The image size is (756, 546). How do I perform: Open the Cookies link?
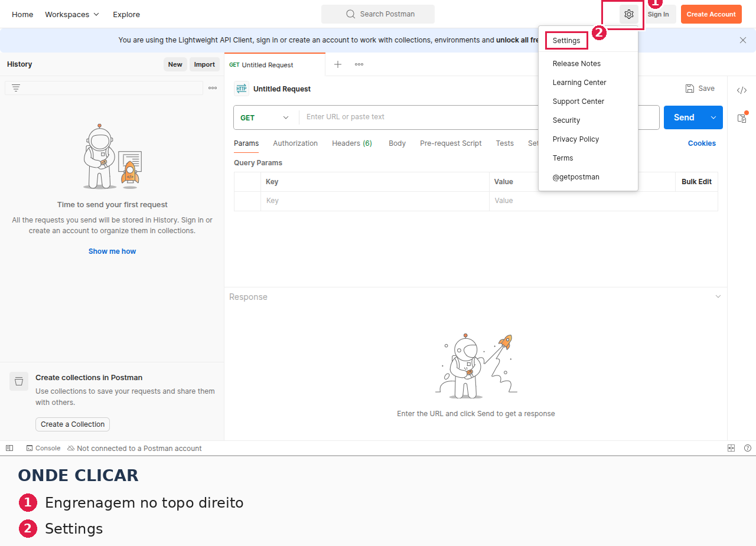(x=702, y=143)
